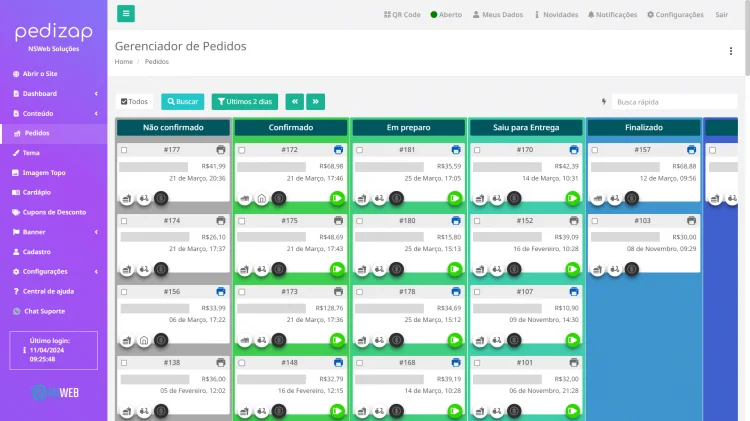Open the QR Code option in the header
750x421 pixels.
[x=402, y=15]
